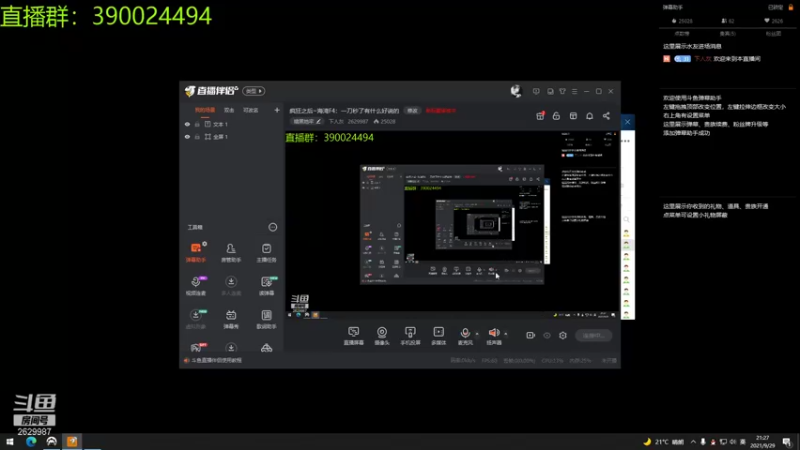Toggle visibility of 全屏 1 source
The width and height of the screenshot is (800, 450).
[187, 137]
